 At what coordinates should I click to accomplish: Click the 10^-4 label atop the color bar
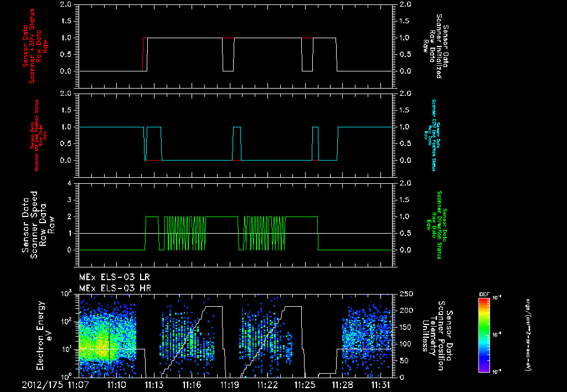coord(497,298)
